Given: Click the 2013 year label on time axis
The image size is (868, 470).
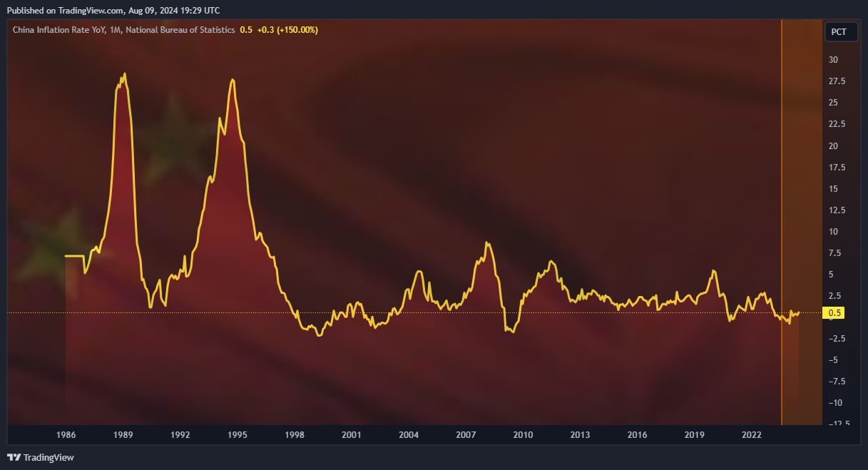Looking at the screenshot, I should pyautogui.click(x=580, y=435).
